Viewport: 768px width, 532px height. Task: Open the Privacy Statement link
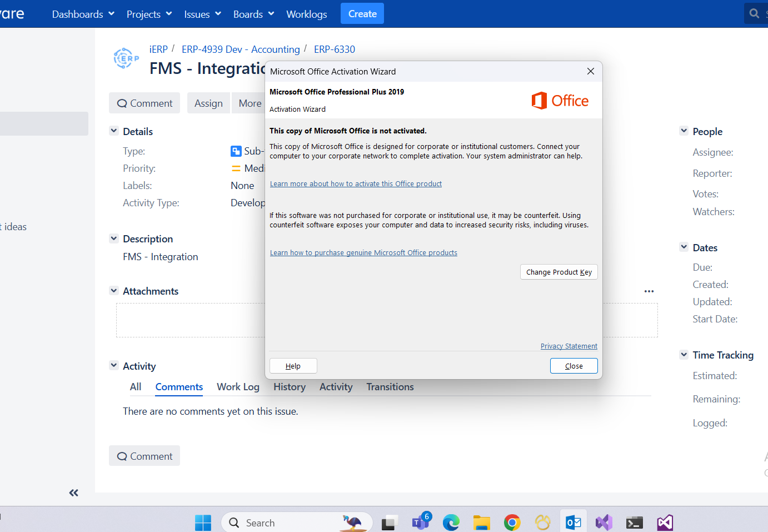(x=569, y=346)
